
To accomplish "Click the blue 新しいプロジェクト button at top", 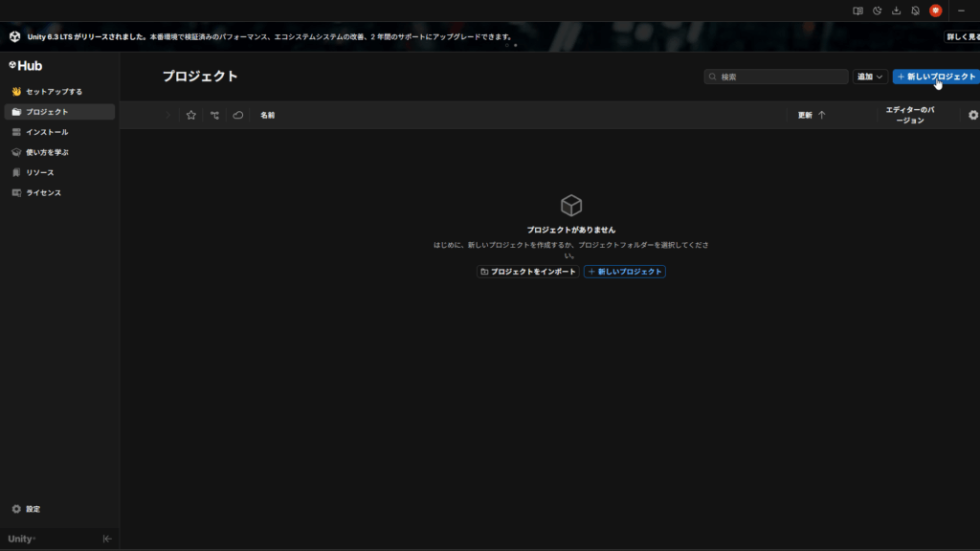I will 935,77.
